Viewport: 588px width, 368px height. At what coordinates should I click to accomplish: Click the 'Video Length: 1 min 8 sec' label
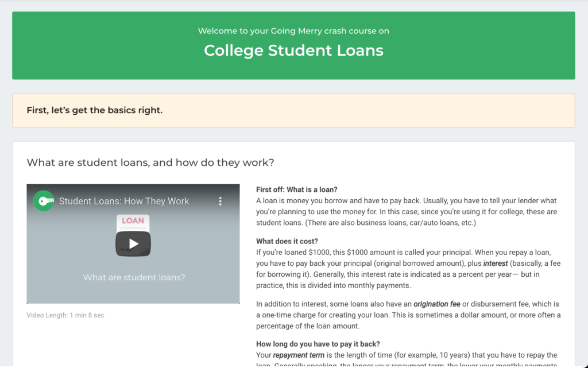(66, 315)
